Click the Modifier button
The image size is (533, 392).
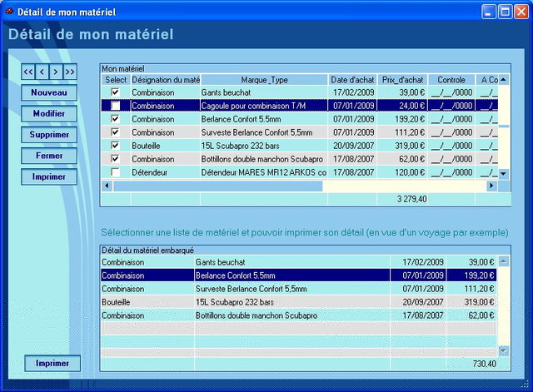coord(49,113)
